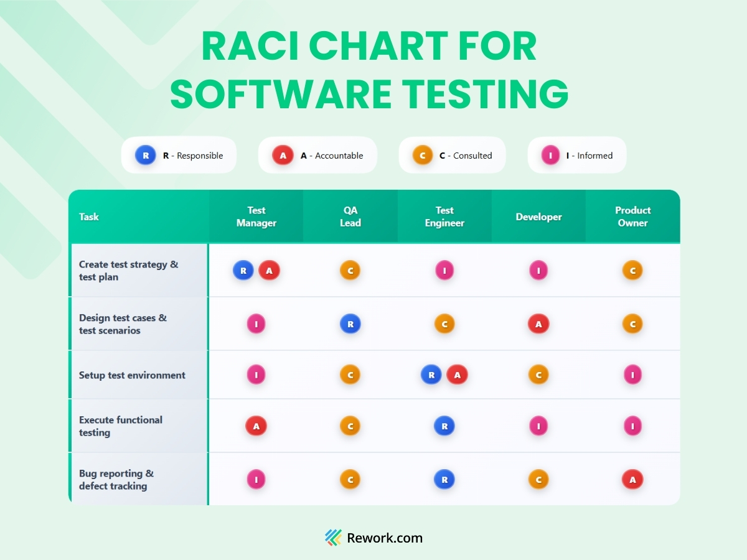
Task: Click the 'Developer' column header
Action: click(x=538, y=217)
